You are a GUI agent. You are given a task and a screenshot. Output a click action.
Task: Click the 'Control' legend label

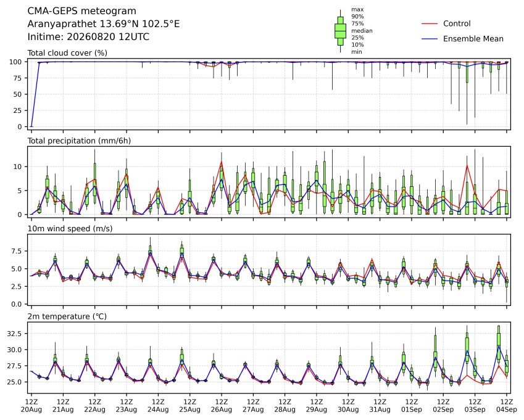tap(457, 23)
